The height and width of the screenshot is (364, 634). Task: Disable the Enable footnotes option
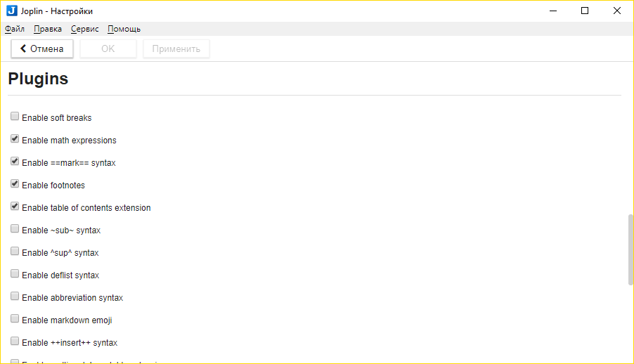coord(15,184)
